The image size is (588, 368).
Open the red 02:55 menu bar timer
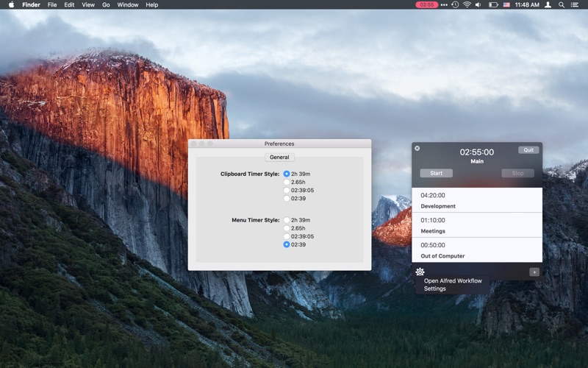pos(427,5)
